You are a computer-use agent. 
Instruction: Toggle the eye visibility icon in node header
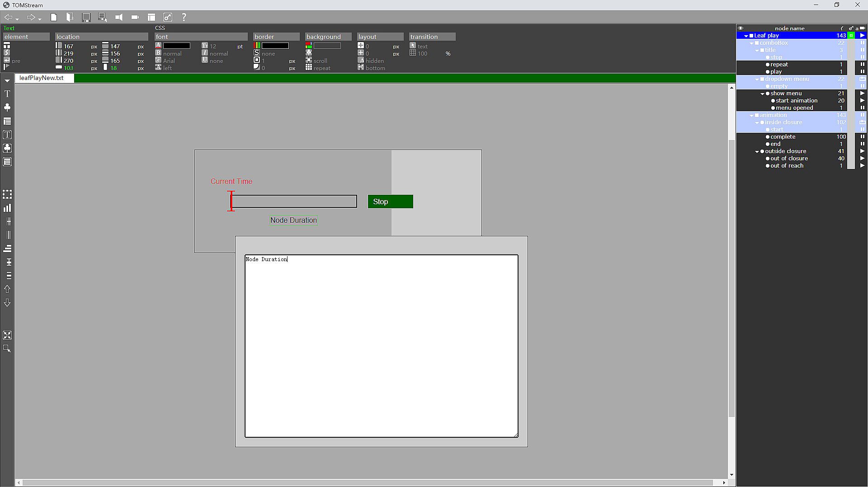tap(741, 28)
